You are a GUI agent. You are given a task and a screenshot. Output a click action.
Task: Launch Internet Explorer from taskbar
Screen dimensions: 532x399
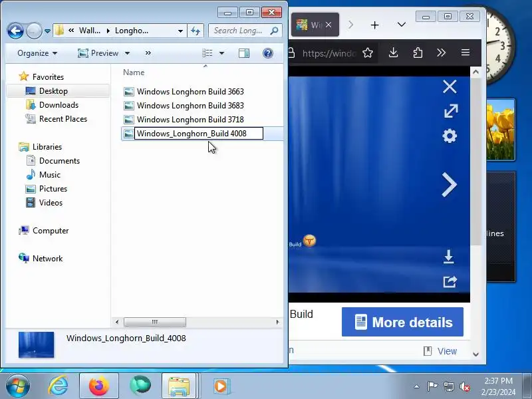(x=58, y=386)
